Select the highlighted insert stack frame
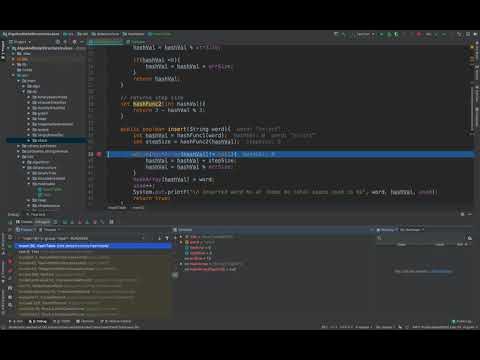Screen dimensions: 480x360 [x=94, y=246]
